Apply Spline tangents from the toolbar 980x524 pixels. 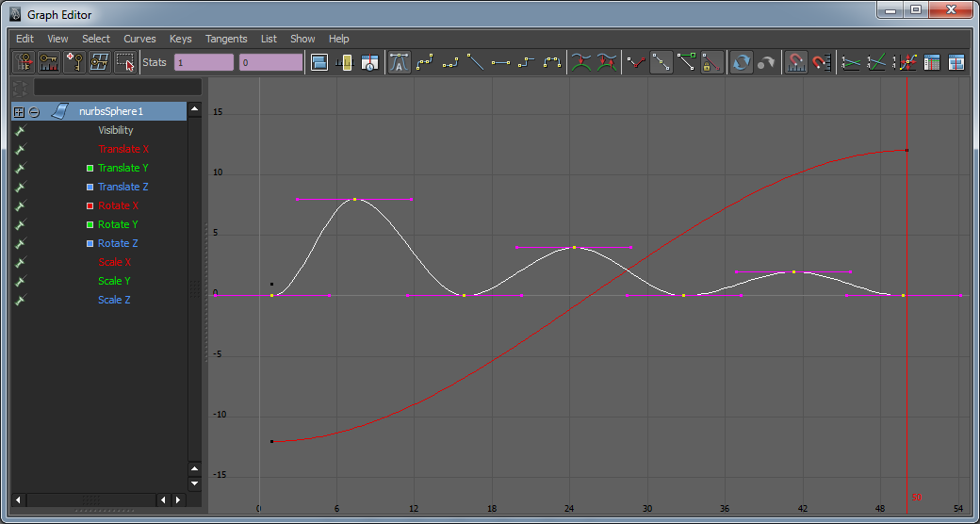coord(425,63)
